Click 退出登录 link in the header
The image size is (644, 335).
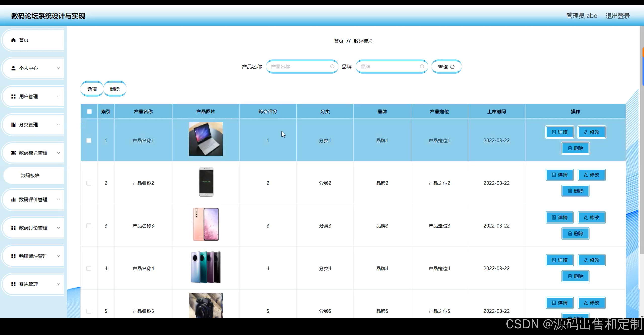(617, 16)
